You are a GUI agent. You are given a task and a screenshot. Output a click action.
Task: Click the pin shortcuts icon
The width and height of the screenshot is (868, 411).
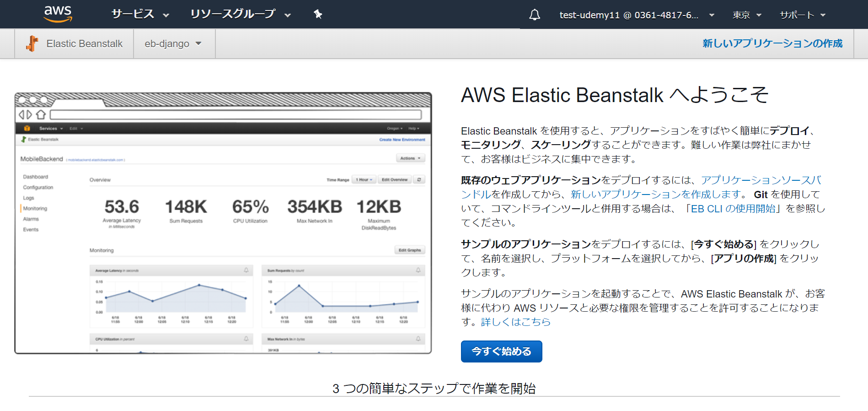pyautogui.click(x=318, y=15)
